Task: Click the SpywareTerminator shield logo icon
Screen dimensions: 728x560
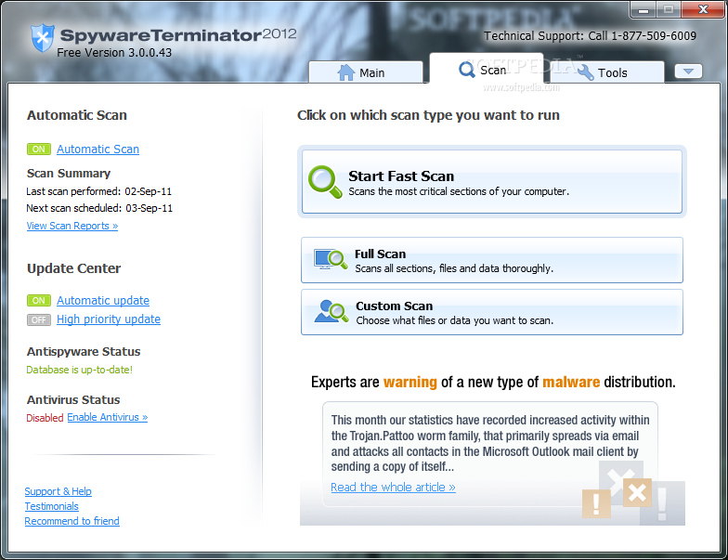Action: coord(43,37)
